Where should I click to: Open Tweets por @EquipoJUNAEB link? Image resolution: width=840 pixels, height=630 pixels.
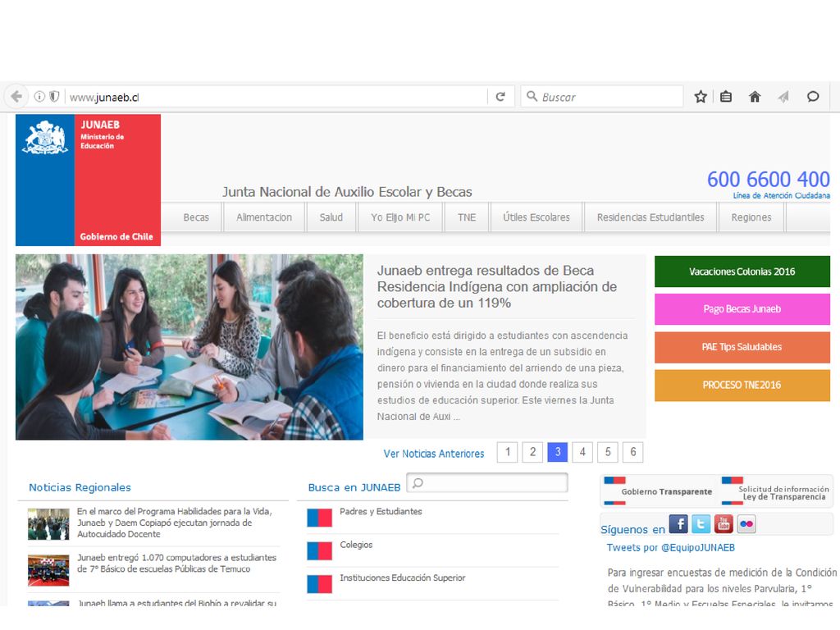coord(671,547)
